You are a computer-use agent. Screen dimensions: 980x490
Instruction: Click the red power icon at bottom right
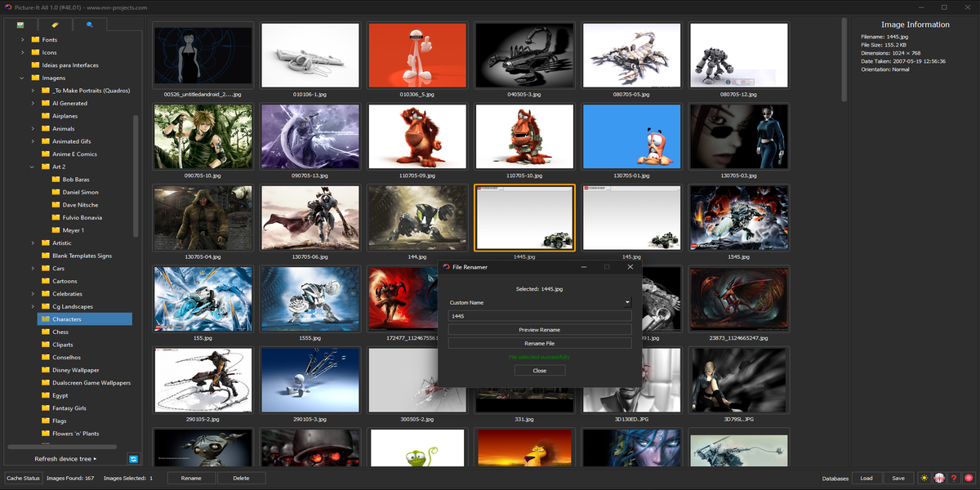coord(969,478)
